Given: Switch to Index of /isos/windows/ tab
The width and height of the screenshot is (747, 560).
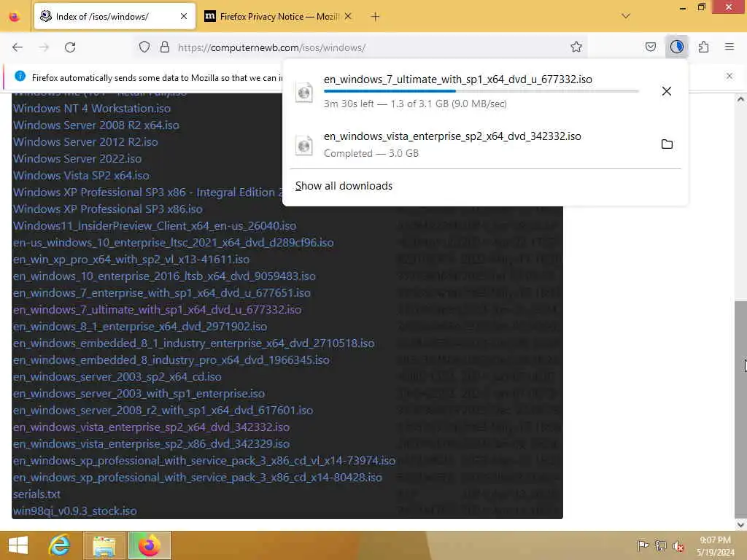Looking at the screenshot, I should (115, 16).
